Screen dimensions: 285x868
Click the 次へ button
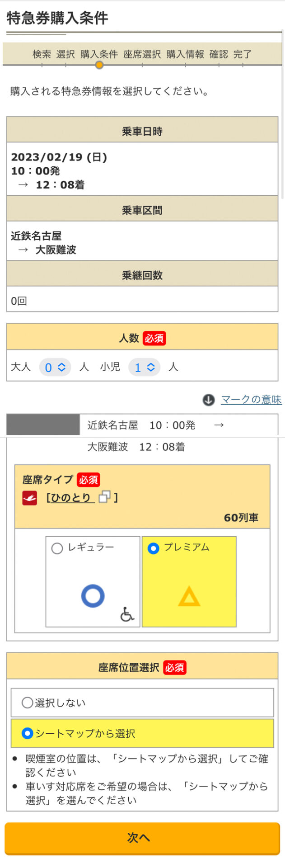tap(142, 838)
